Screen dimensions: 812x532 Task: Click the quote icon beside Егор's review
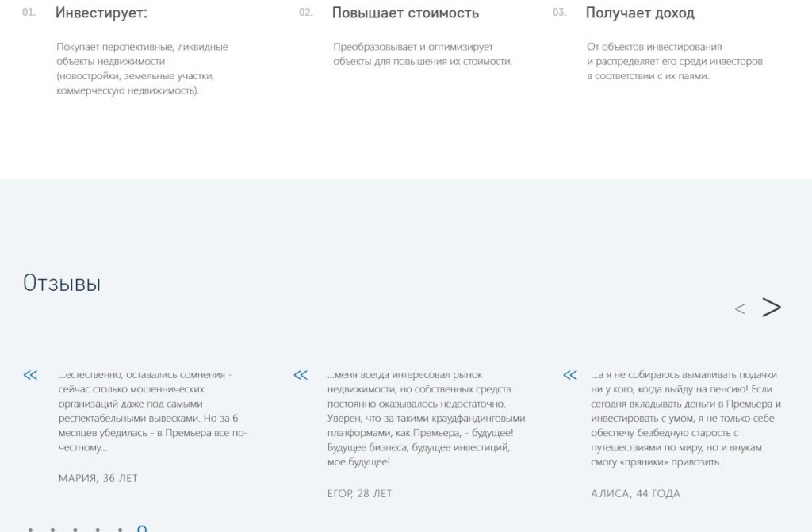pyautogui.click(x=300, y=375)
